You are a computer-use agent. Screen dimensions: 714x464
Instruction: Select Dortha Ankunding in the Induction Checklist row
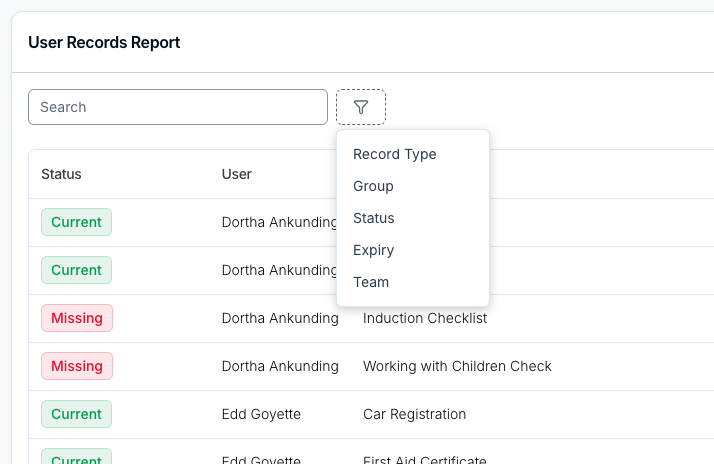[x=280, y=318]
